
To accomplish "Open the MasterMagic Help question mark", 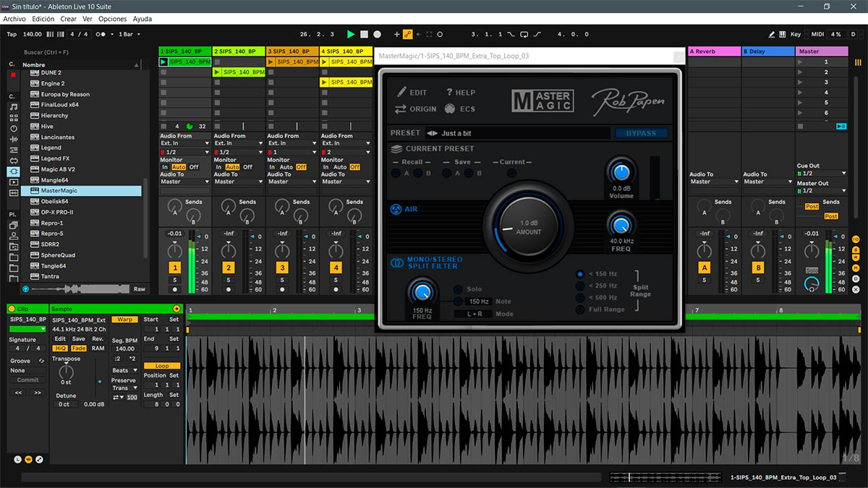I will pos(449,93).
